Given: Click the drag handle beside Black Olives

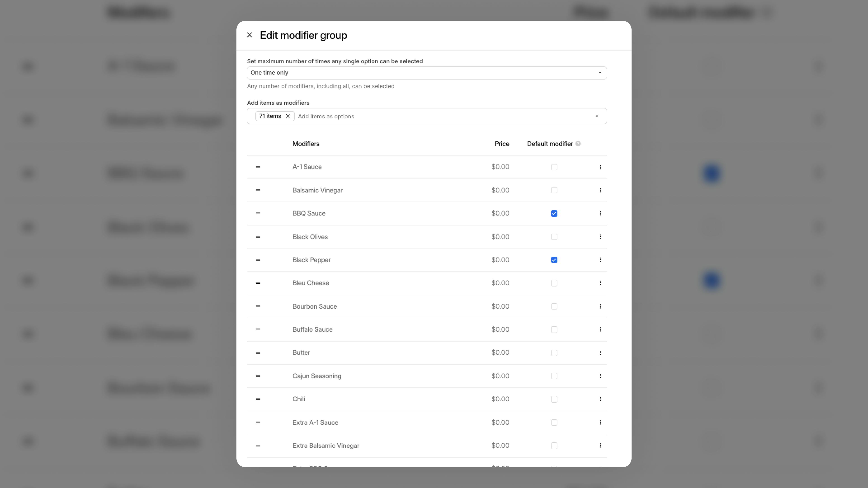Looking at the screenshot, I should point(258,237).
